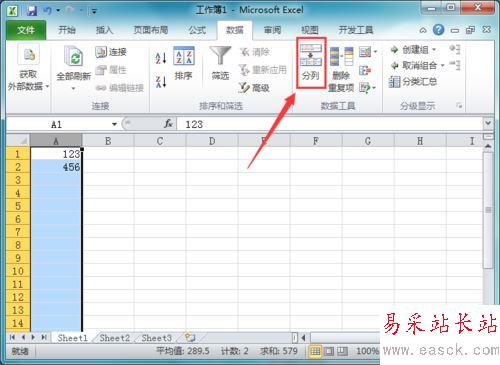Click the horizontal scrollbar left arrow
The width and height of the screenshot is (500, 365).
click(x=303, y=338)
